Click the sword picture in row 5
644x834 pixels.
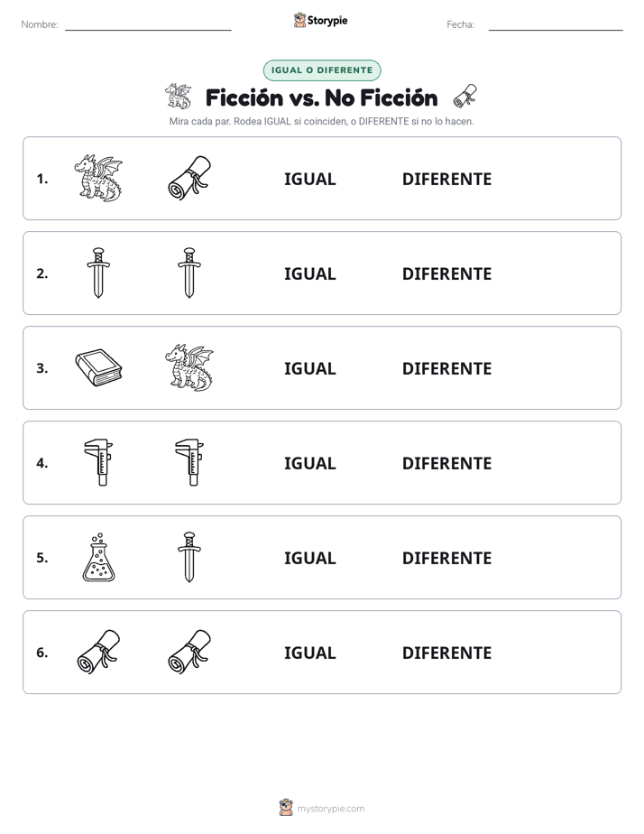click(189, 557)
